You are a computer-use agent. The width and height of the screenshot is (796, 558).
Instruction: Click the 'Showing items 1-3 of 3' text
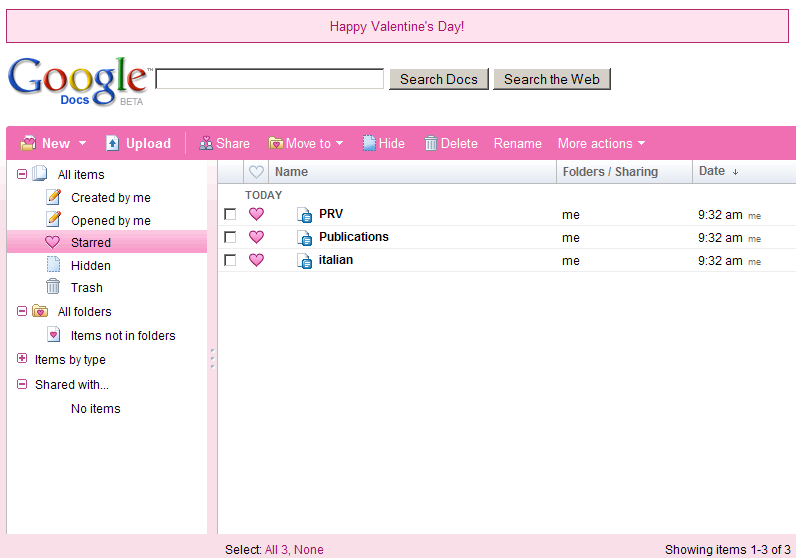727,550
